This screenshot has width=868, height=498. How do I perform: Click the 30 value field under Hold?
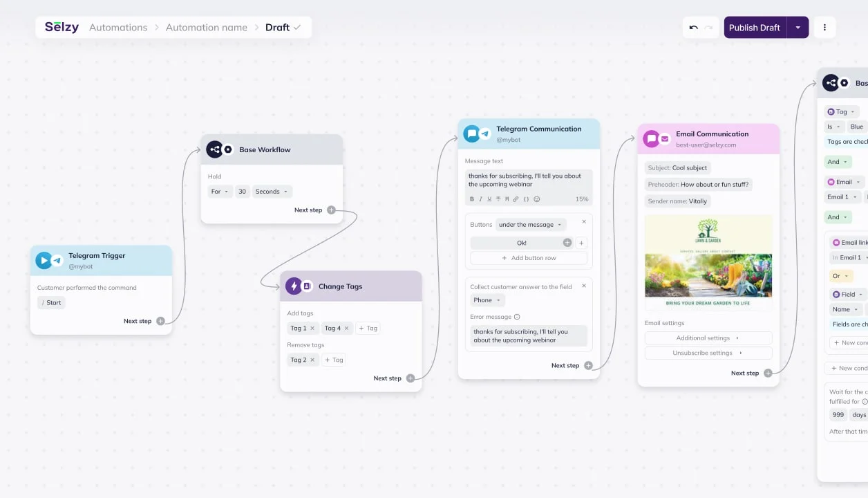point(242,191)
